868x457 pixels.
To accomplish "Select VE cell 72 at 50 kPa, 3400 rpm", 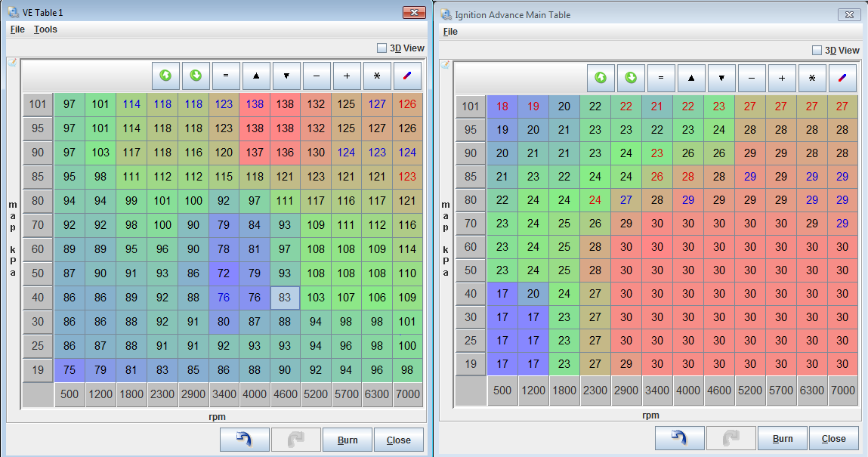I will [x=224, y=273].
